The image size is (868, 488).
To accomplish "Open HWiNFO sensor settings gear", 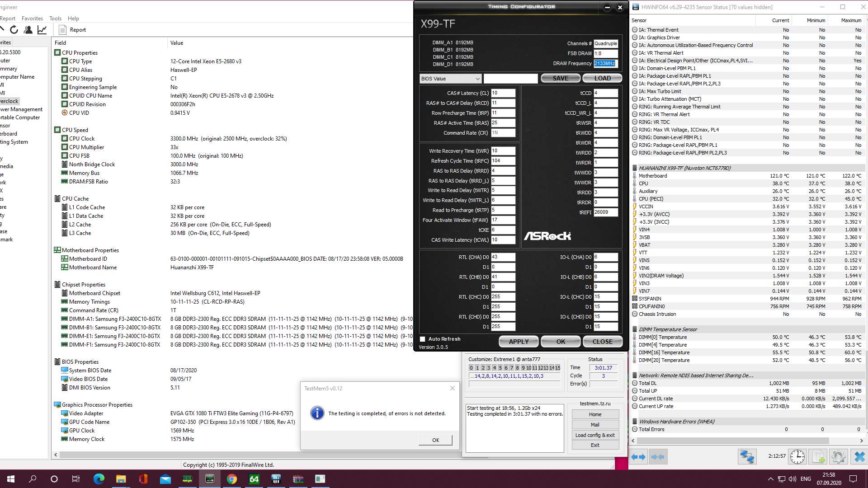I will point(838,457).
